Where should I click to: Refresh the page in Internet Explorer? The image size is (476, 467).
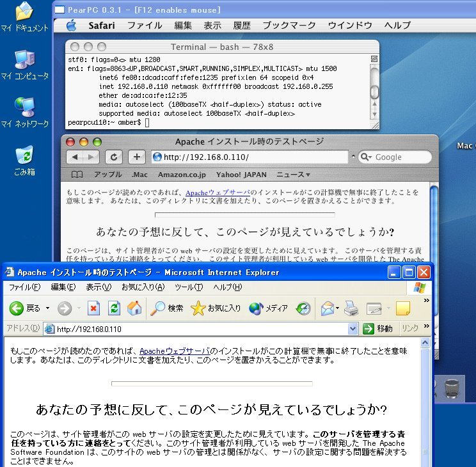(114, 308)
